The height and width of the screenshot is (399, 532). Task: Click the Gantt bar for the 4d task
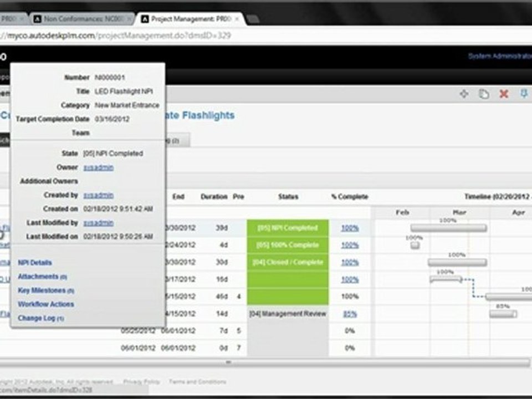click(x=415, y=245)
